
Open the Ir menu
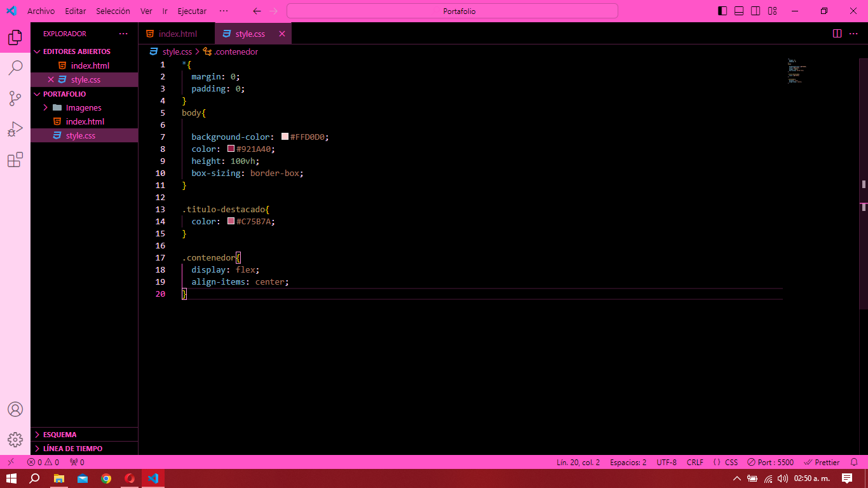pos(165,11)
